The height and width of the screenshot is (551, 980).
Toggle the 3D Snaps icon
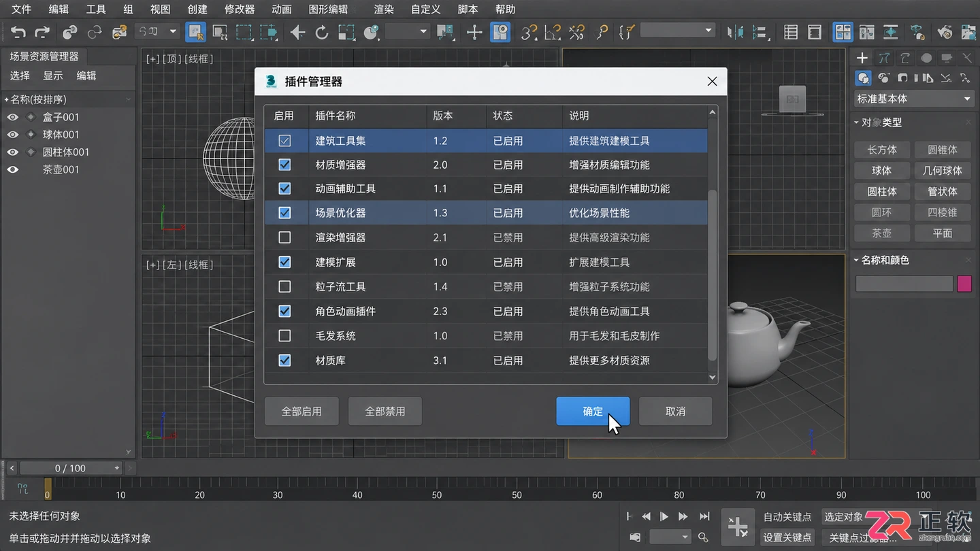529,32
